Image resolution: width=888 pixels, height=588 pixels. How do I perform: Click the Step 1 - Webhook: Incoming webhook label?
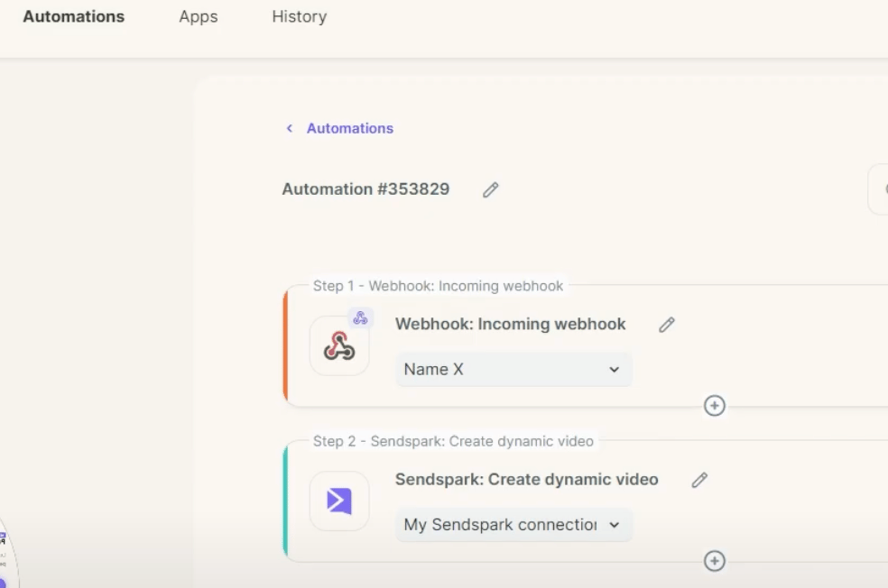click(x=439, y=286)
